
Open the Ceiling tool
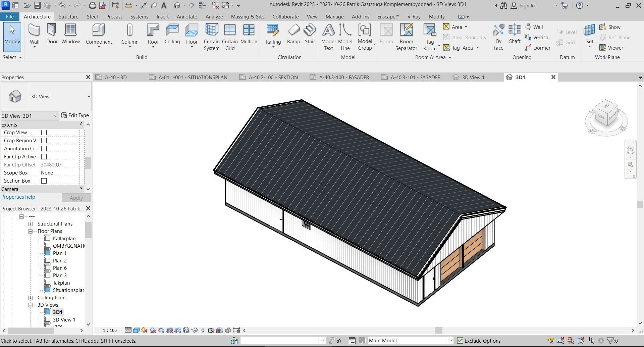(x=172, y=34)
